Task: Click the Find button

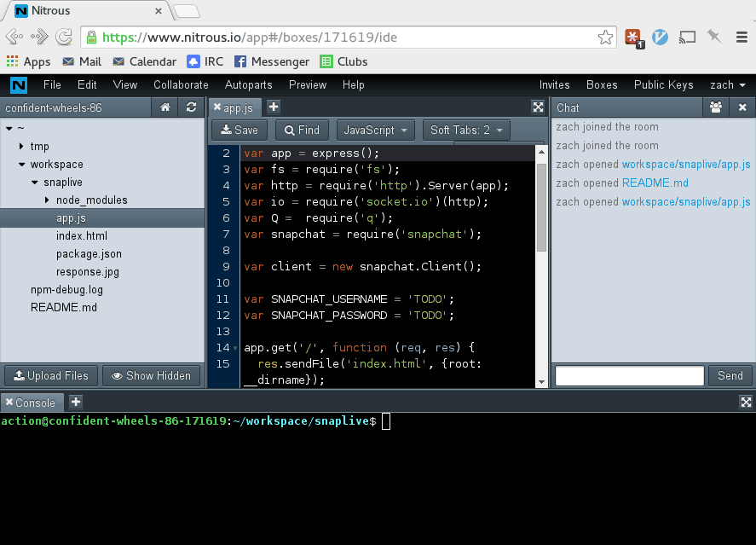Action: pos(302,130)
